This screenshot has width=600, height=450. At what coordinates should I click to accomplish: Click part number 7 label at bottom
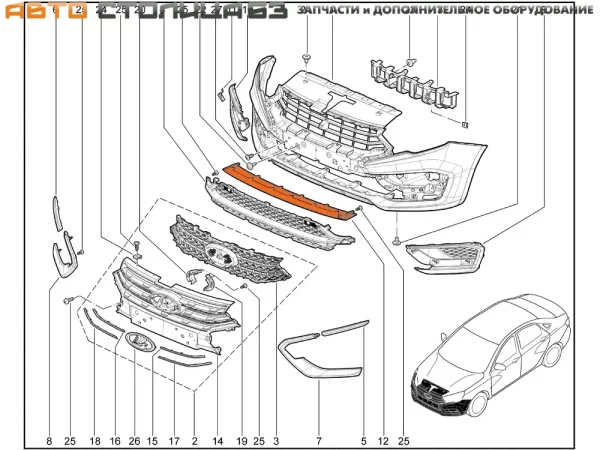[318, 440]
